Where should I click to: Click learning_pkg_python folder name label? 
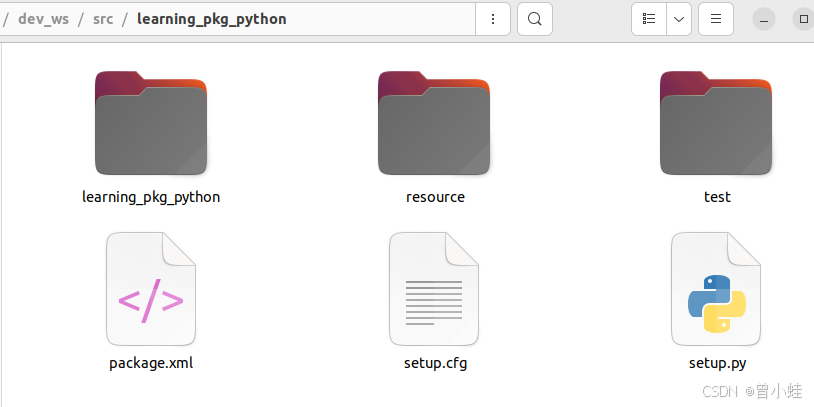(x=151, y=197)
